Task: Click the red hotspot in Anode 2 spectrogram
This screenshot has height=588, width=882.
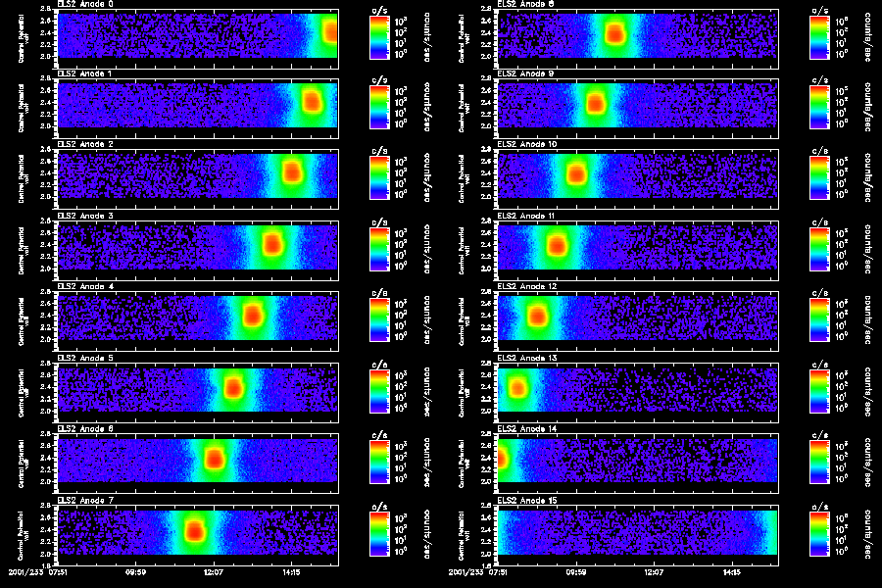Action: coord(292,172)
